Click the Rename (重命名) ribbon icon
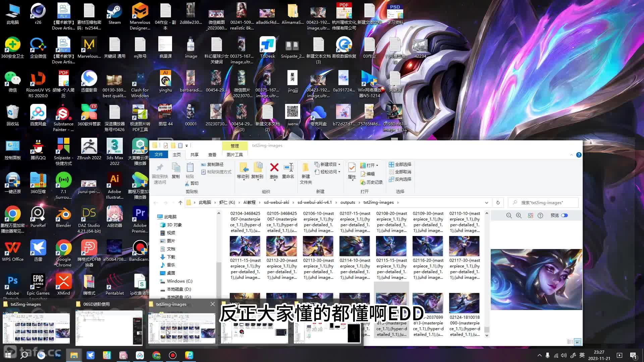 click(x=288, y=171)
